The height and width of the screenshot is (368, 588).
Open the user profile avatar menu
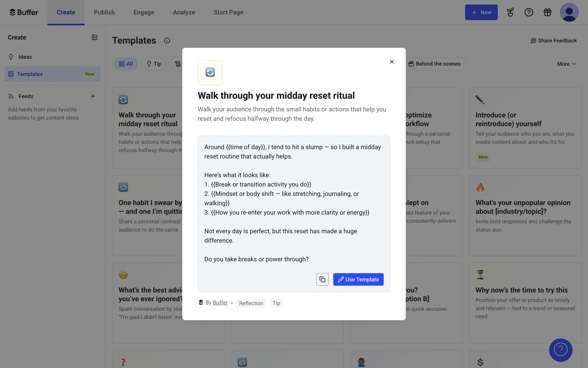tap(569, 12)
